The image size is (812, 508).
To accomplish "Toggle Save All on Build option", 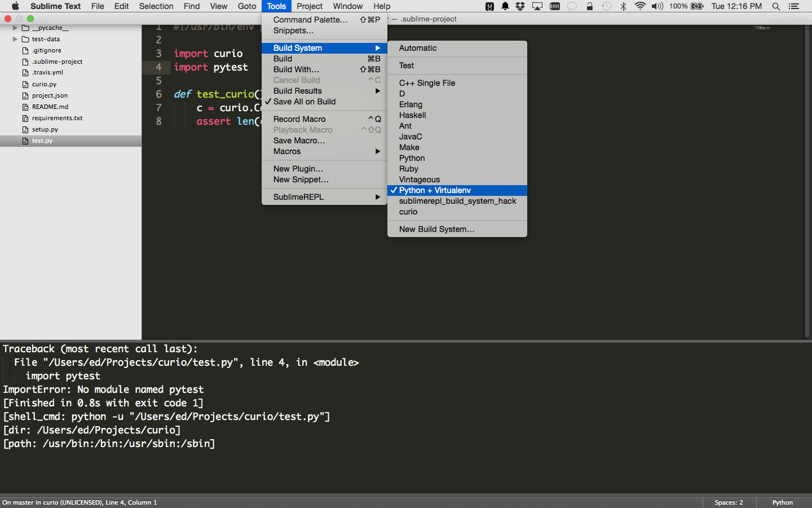I will 304,102.
